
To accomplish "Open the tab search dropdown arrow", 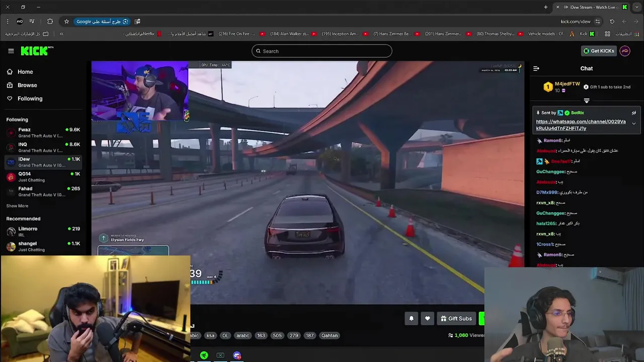I will tap(637, 7).
